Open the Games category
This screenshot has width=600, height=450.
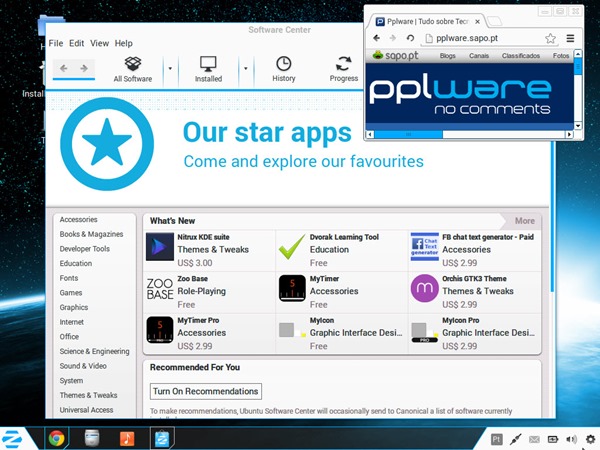point(71,293)
